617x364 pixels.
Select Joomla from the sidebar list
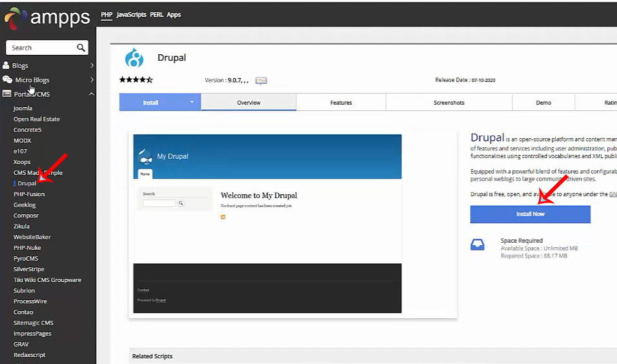coord(23,108)
